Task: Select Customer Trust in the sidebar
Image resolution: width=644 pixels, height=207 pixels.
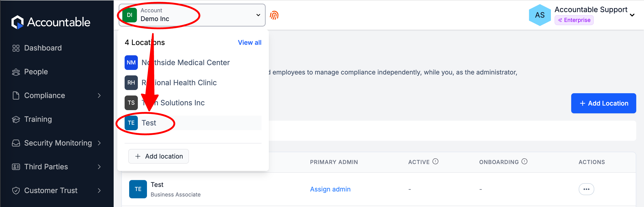Action: click(51, 191)
